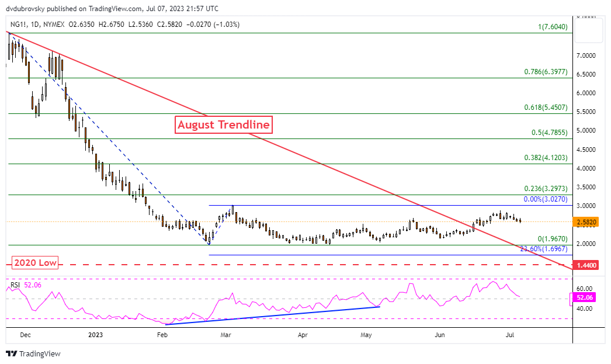This screenshot has width=611, height=364.
Task: Click the 6.0000 price axis value
Action: tap(586, 93)
